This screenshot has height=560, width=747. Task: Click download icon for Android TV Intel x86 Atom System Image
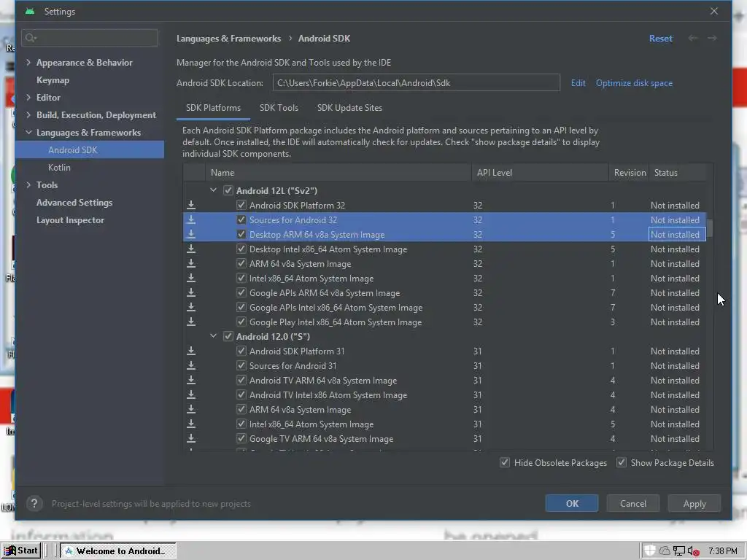(x=191, y=394)
